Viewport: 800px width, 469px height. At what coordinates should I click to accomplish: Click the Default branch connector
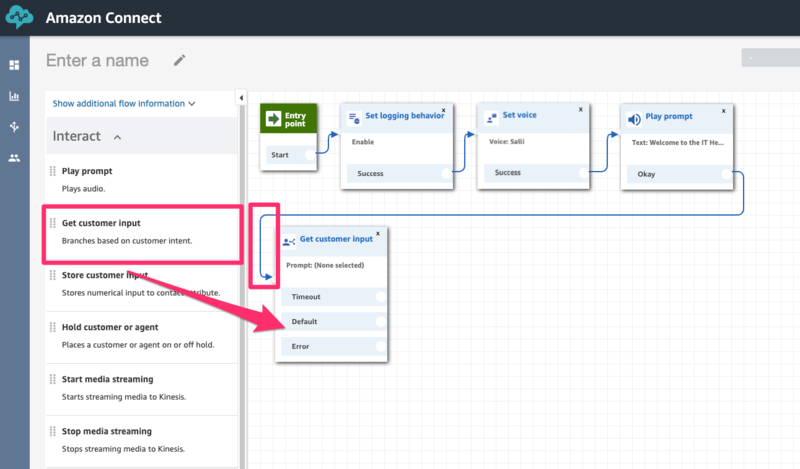(381, 322)
